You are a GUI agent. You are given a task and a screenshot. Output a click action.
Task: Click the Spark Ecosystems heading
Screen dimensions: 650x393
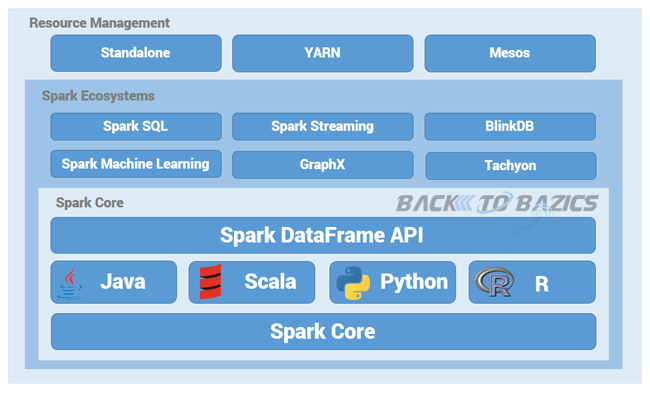(98, 96)
